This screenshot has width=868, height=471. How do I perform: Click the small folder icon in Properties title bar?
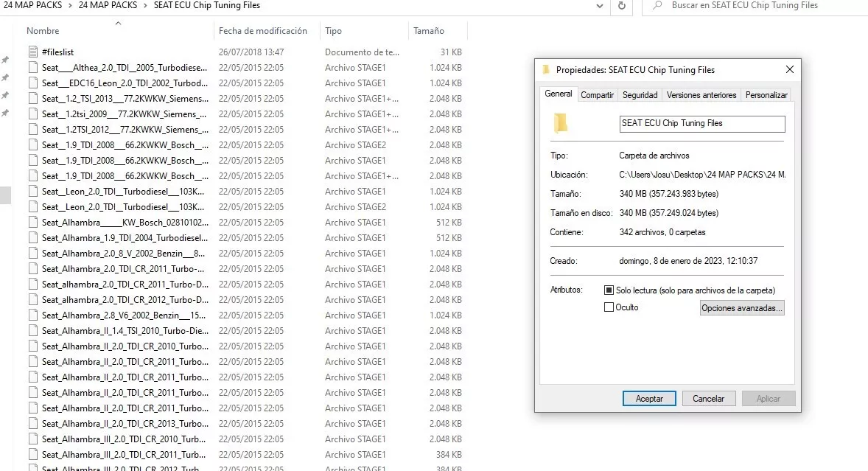547,70
